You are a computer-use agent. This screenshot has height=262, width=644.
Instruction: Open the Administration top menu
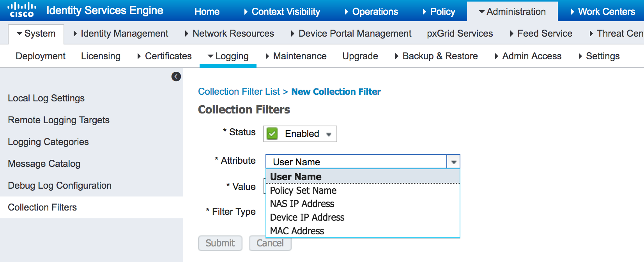(512, 12)
